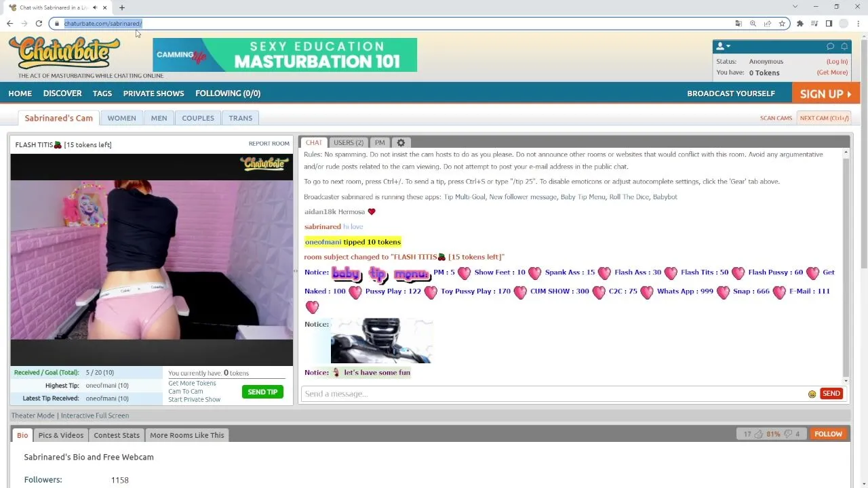Go to HOME in the navigation bar
The image size is (868, 488).
[x=20, y=94]
